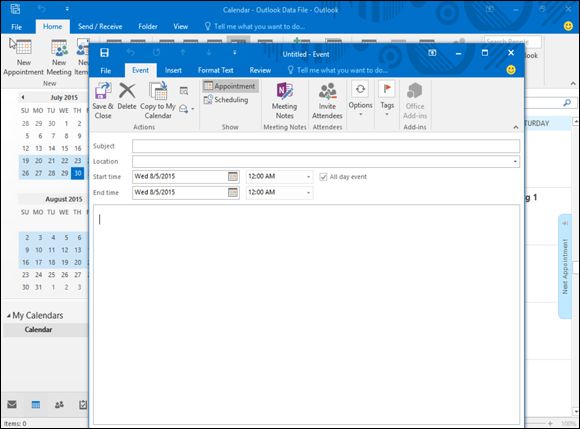Collapse the Outlook main ribbon chevron
The height and width of the screenshot is (429, 580).
point(573,84)
